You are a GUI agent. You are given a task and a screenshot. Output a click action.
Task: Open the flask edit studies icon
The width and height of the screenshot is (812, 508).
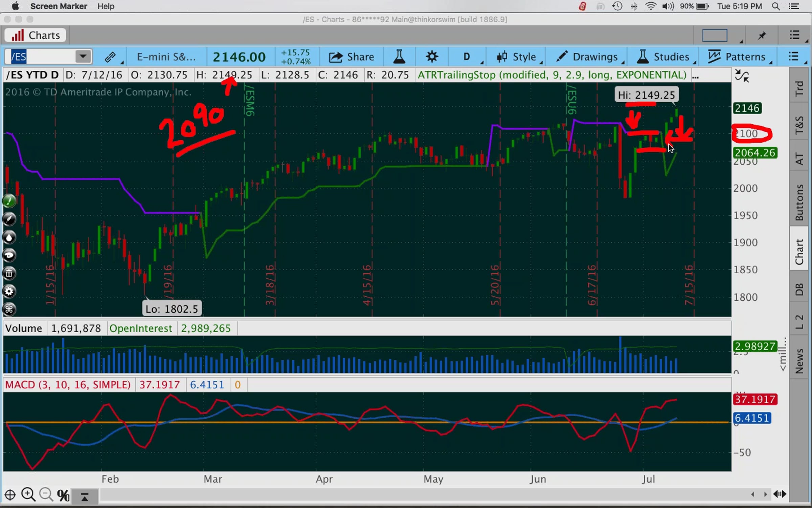click(399, 57)
